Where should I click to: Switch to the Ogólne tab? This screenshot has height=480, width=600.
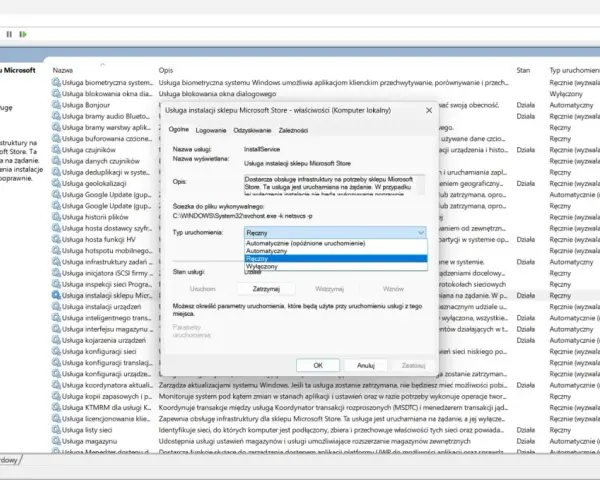pyautogui.click(x=179, y=129)
